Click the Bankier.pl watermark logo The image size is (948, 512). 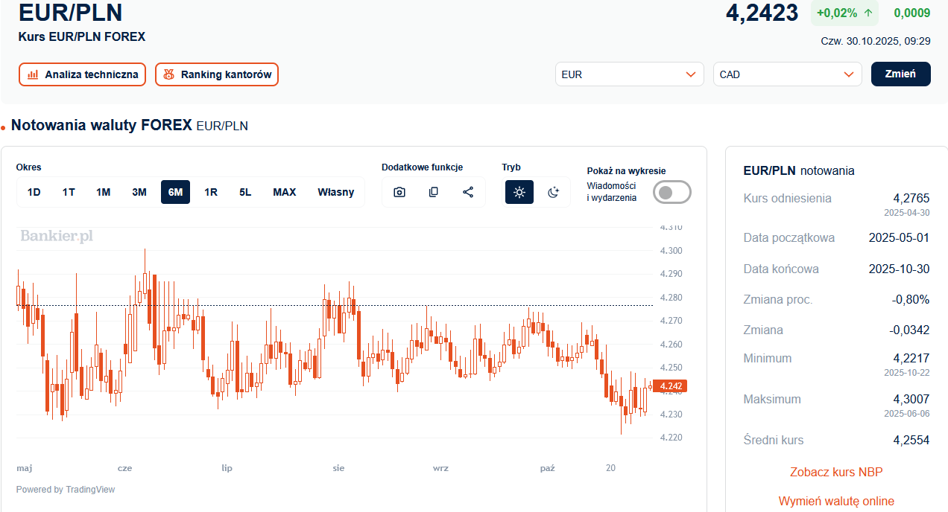pyautogui.click(x=57, y=236)
